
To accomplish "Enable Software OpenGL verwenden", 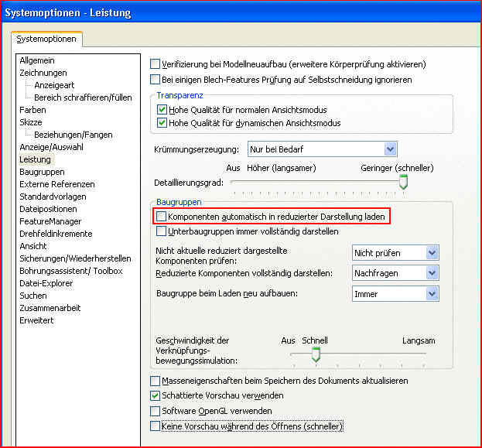I will (x=155, y=411).
